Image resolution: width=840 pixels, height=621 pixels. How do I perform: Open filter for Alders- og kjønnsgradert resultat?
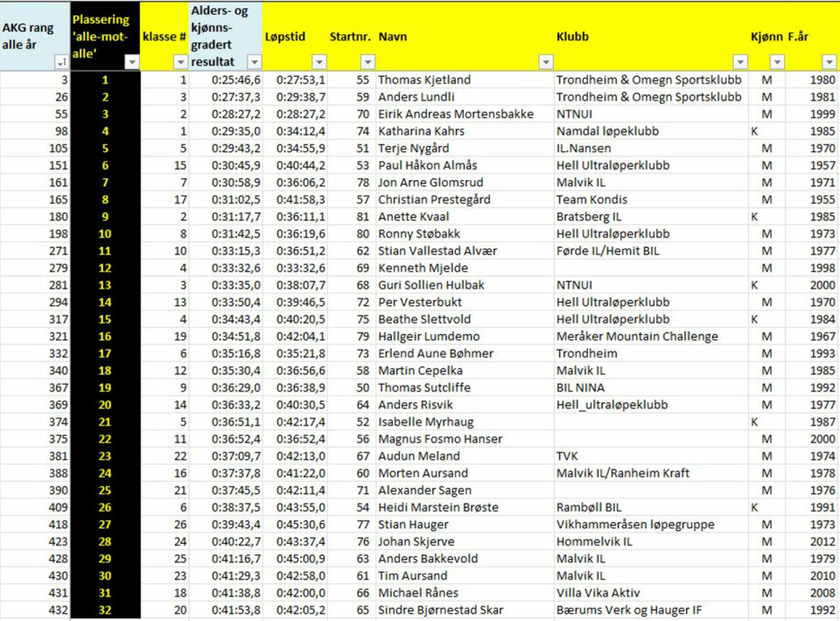pos(254,62)
